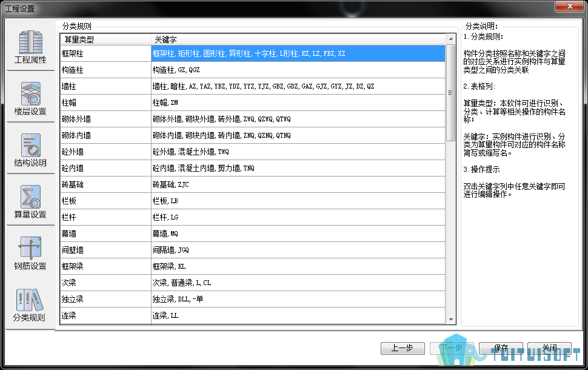Viewport: 588px width, 370px height.
Task: Open the 钢筋设置 sidebar icon
Action: 30,252
